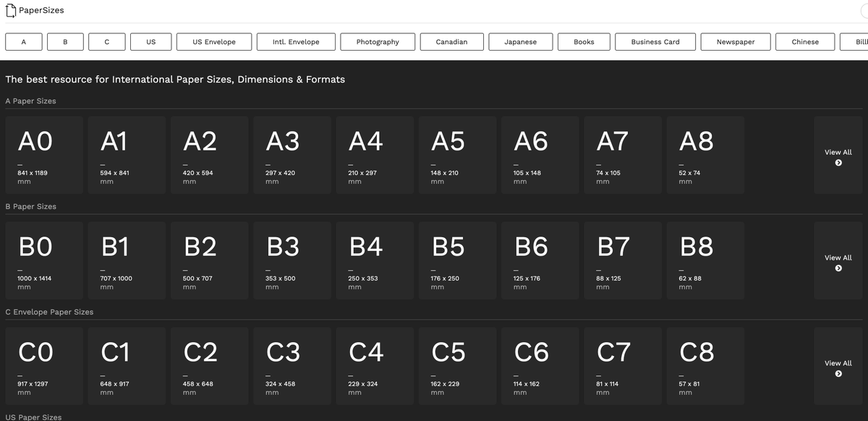Choose the C5 envelope card
The width and height of the screenshot is (868, 421).
point(457,367)
